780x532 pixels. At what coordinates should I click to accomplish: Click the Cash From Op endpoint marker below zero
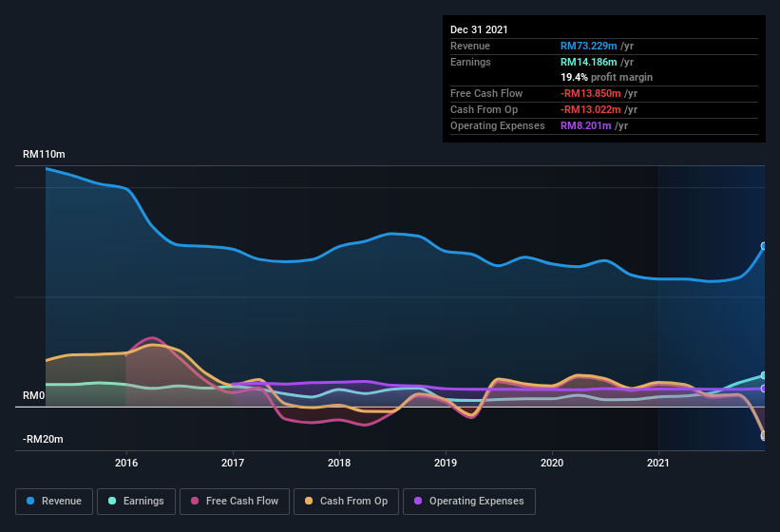(x=764, y=435)
